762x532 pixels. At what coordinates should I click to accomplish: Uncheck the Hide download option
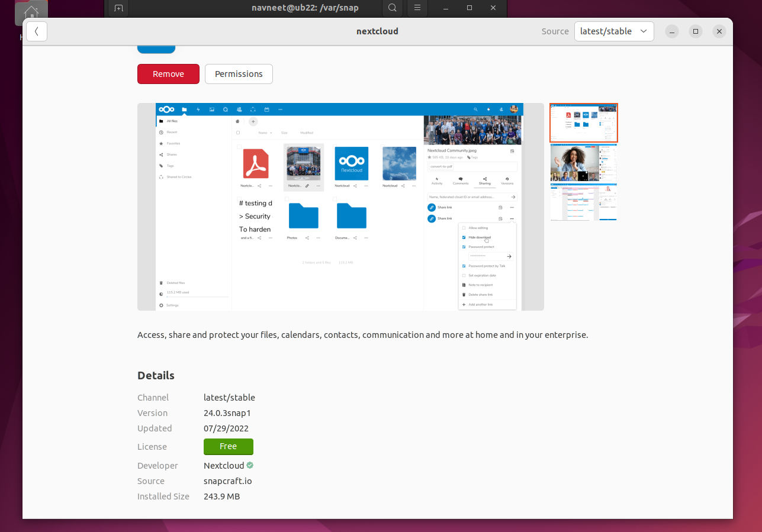click(x=464, y=237)
